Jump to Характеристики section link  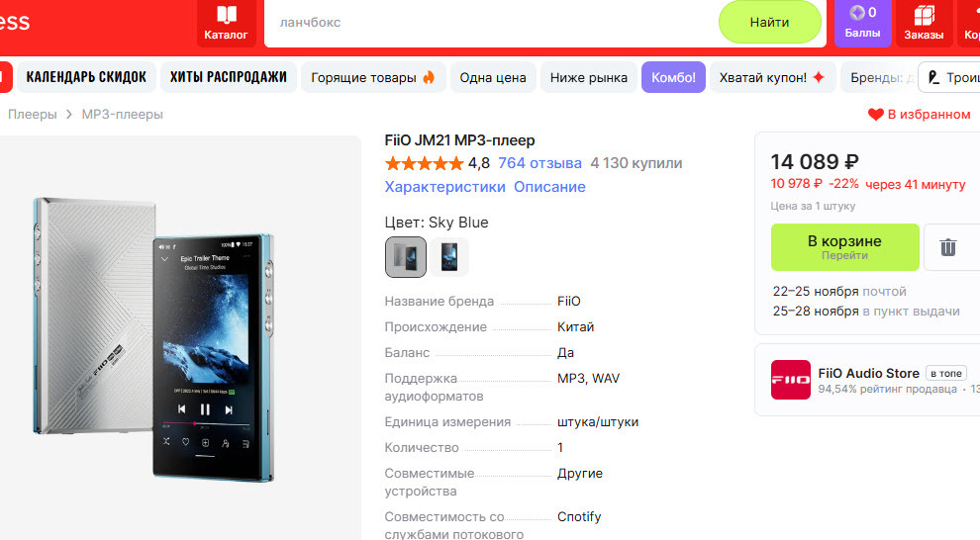(x=445, y=187)
